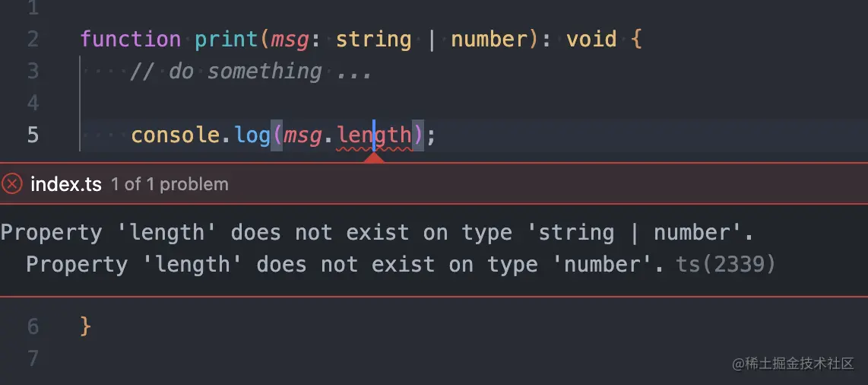
Task: Select line number 2 in gutter
Action: 33,40
